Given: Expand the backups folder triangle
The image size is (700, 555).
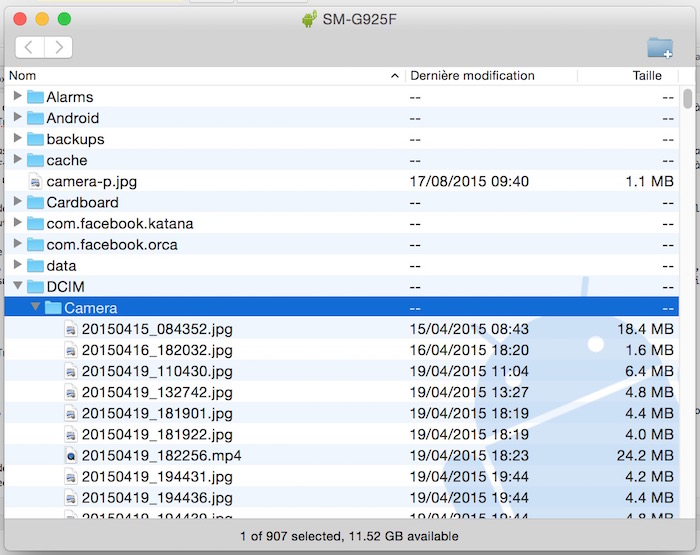Looking at the screenshot, I should click(x=18, y=139).
